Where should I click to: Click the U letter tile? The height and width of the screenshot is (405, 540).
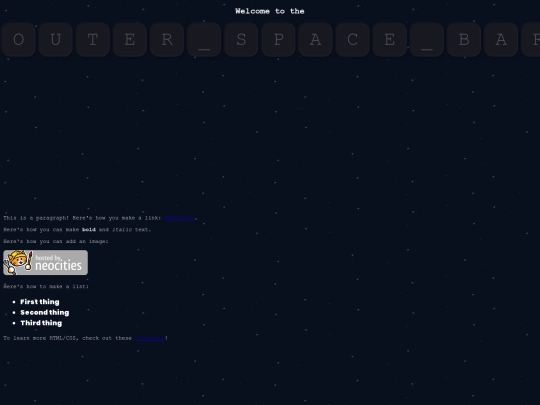pos(56,40)
